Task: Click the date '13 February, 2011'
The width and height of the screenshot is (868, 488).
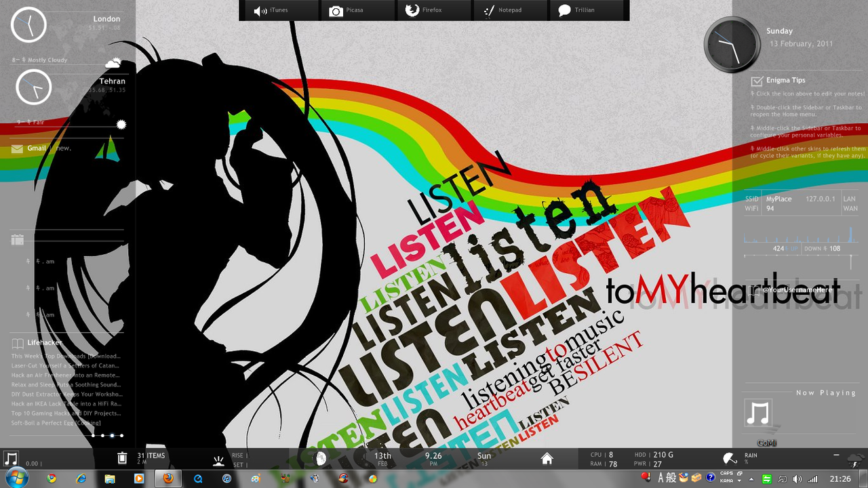Action: coord(801,43)
